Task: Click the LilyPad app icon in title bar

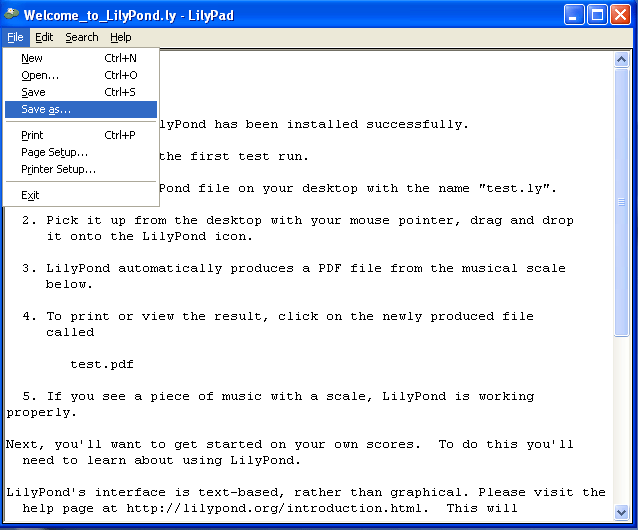Action: pos(11,14)
